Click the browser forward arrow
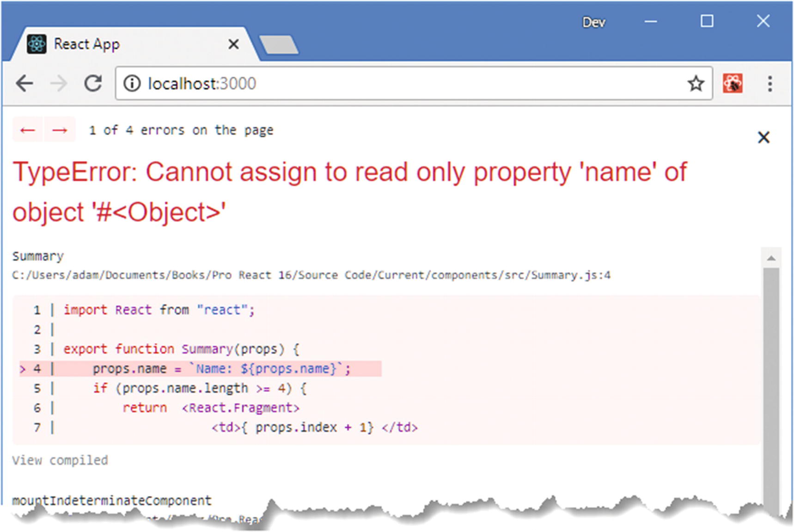The image size is (794, 532). pyautogui.click(x=59, y=84)
